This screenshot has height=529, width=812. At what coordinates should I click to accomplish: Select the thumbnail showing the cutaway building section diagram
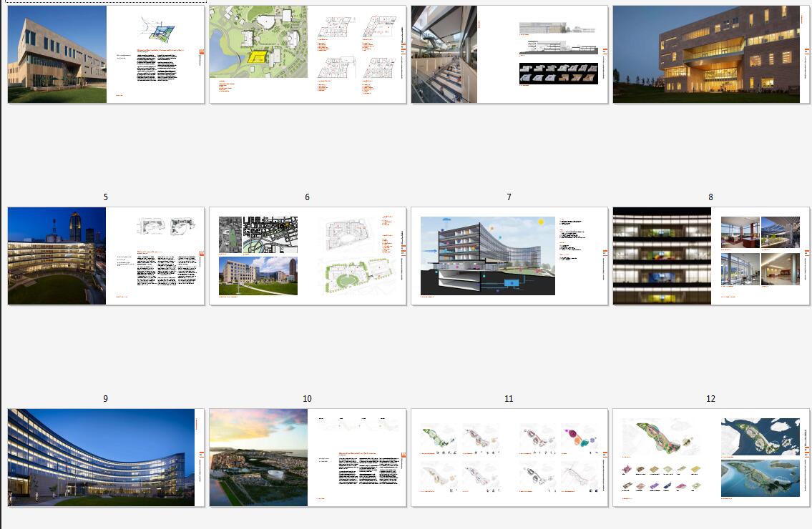(x=509, y=256)
